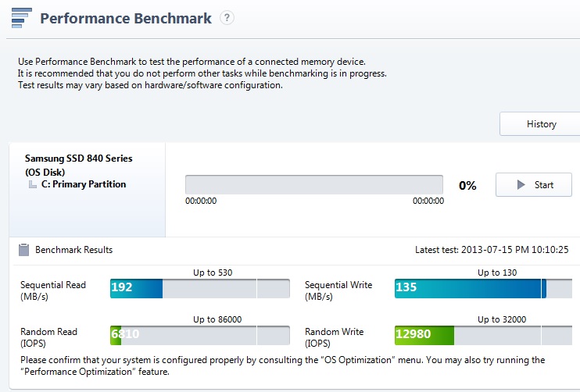Click the Up to 86000 text
This screenshot has width=580, height=392.
pyautogui.click(x=217, y=319)
